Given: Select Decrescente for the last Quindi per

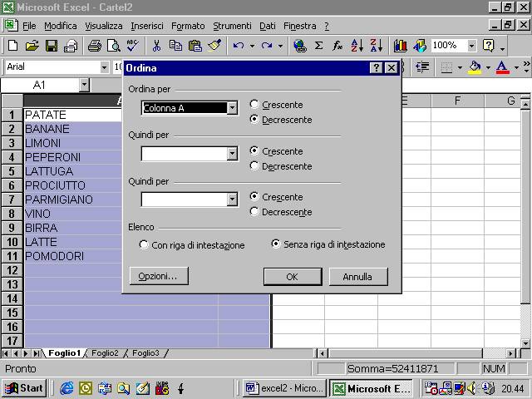Looking at the screenshot, I should point(254,212).
